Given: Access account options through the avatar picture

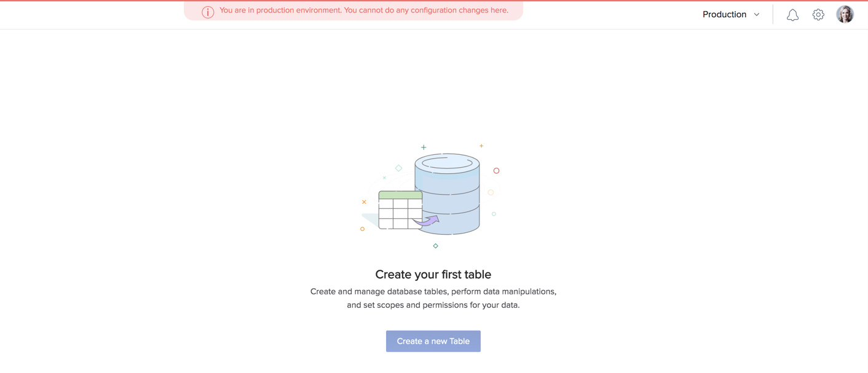Looking at the screenshot, I should point(845,14).
